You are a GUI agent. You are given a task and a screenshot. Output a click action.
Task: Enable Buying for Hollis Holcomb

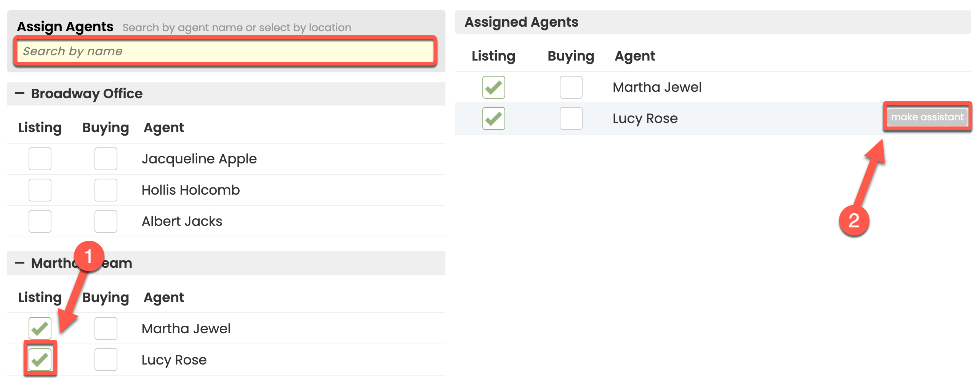coord(106,190)
